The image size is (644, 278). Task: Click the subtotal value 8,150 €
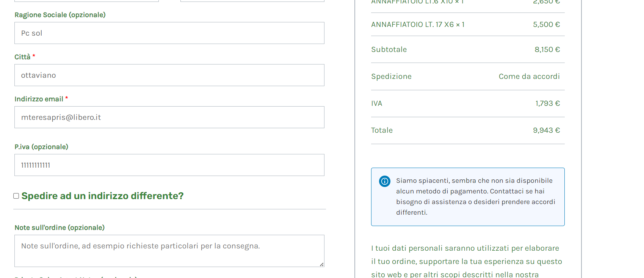(547, 50)
